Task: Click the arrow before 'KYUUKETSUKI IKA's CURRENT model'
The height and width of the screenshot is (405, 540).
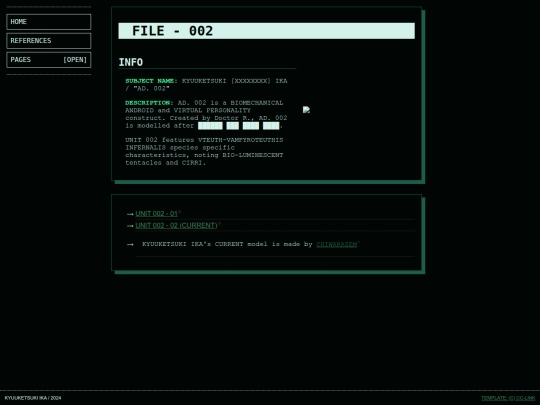Action: point(130,245)
